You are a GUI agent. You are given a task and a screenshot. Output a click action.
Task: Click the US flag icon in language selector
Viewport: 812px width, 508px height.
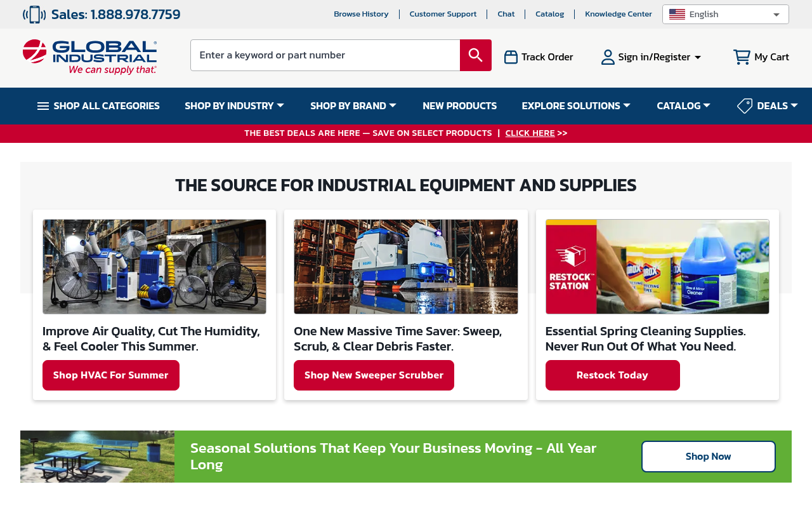(677, 15)
